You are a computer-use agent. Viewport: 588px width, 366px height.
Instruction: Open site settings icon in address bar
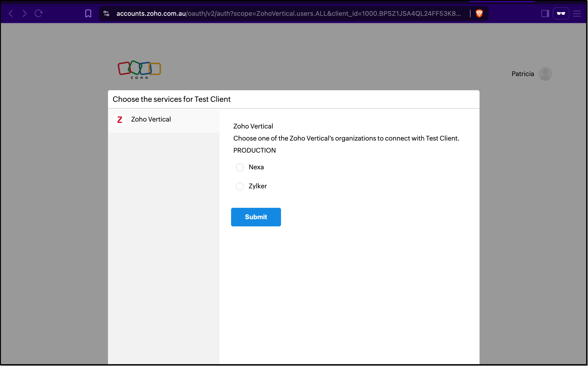pos(106,13)
